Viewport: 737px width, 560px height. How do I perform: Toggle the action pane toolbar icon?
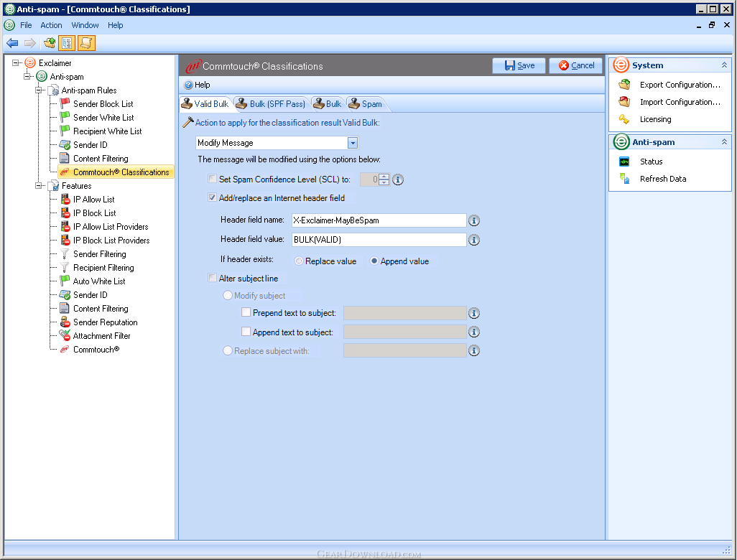point(86,43)
